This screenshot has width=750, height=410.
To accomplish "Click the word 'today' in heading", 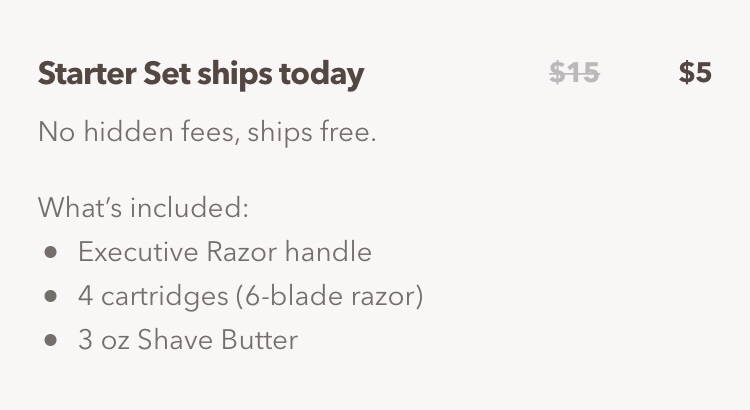I will click(x=322, y=76).
